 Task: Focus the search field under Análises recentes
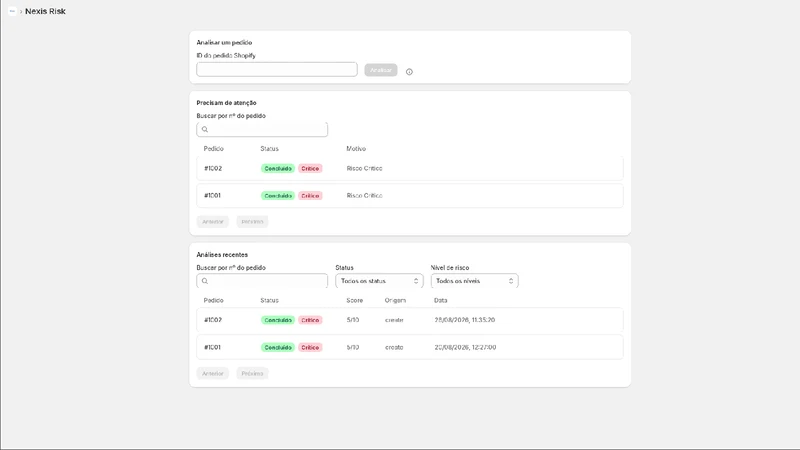pos(262,281)
